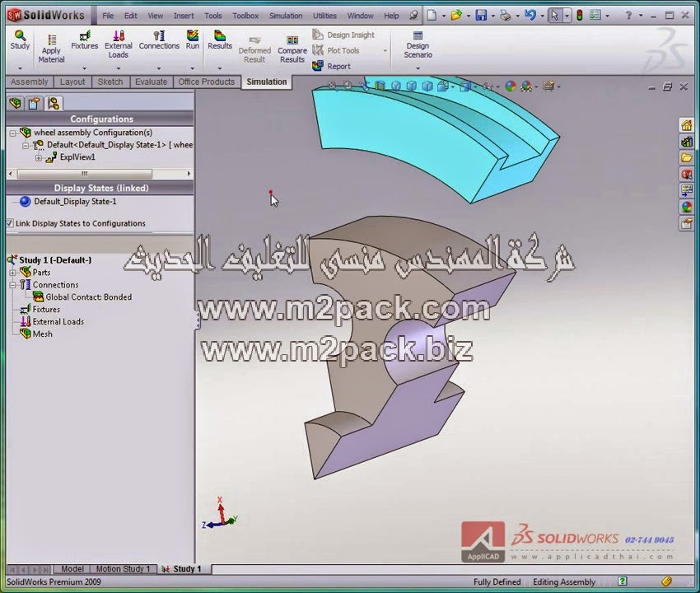
Task: Open dropdown arrow under Fixtures
Action: point(84,68)
